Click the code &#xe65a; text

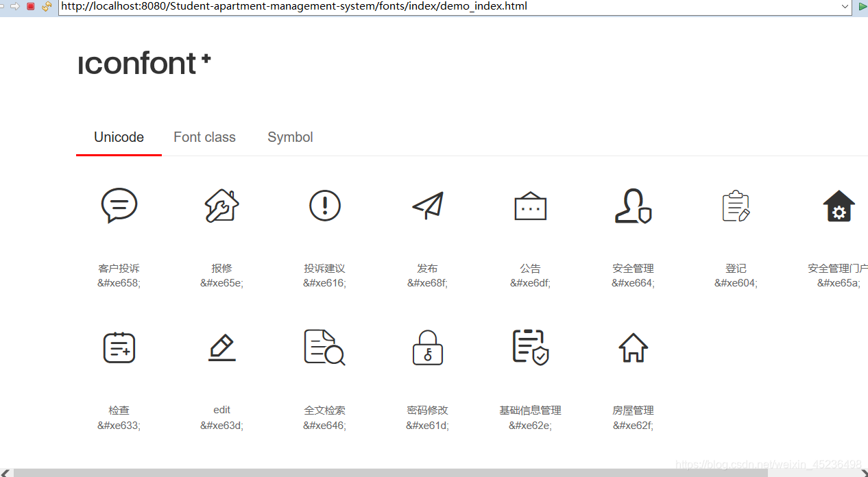[839, 283]
